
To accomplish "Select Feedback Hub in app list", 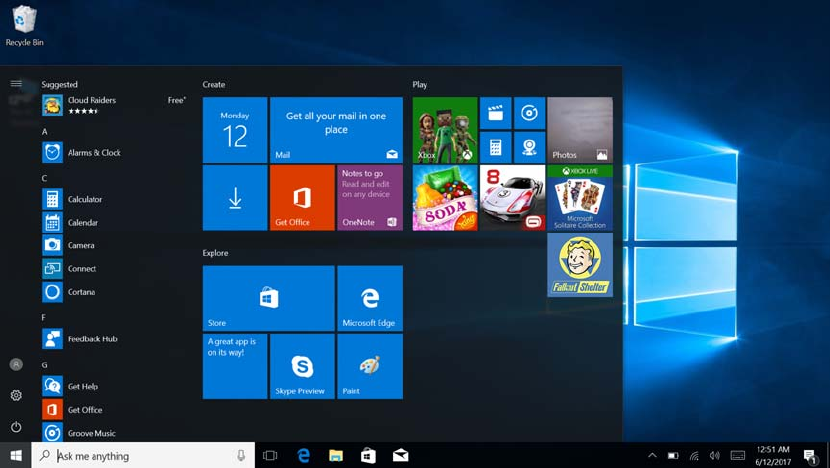I will coord(92,339).
